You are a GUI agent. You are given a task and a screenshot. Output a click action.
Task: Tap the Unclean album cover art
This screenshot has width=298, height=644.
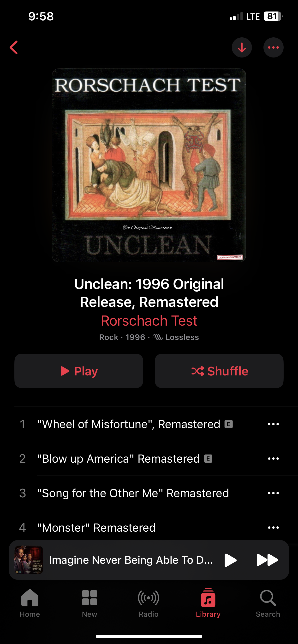149,165
